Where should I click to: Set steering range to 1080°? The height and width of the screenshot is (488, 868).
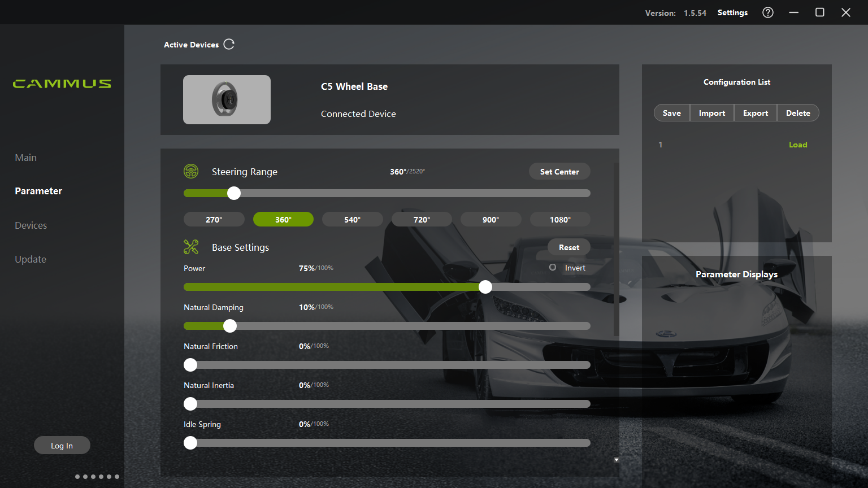560,219
